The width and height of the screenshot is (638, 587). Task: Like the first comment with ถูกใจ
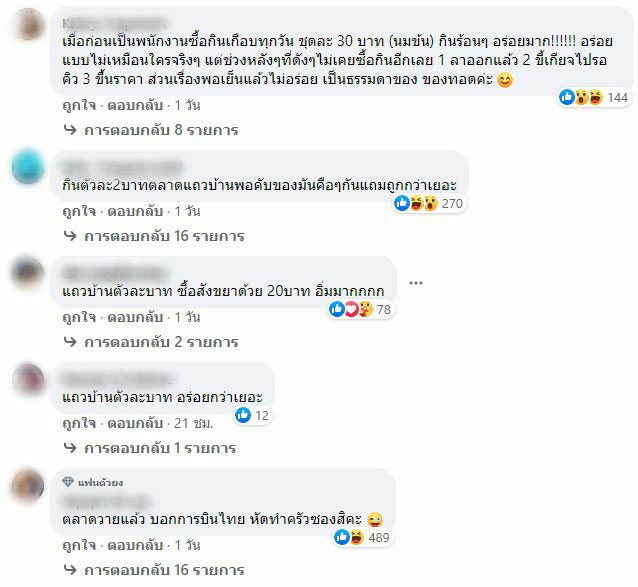pos(79,105)
